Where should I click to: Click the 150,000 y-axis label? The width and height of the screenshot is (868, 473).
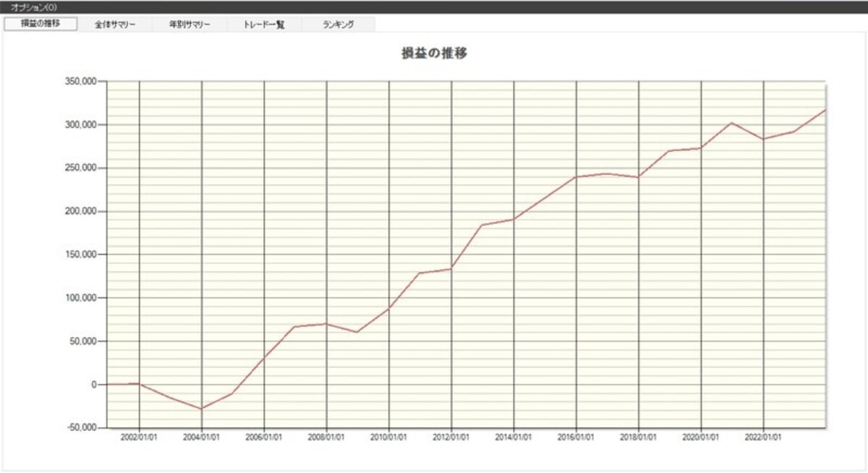[80, 255]
